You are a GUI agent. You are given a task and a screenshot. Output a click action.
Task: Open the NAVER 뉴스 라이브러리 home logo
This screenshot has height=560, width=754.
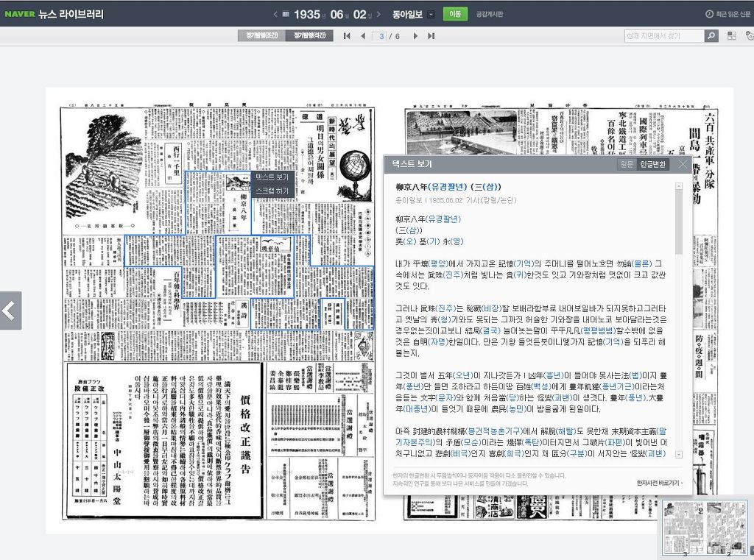tap(54, 14)
